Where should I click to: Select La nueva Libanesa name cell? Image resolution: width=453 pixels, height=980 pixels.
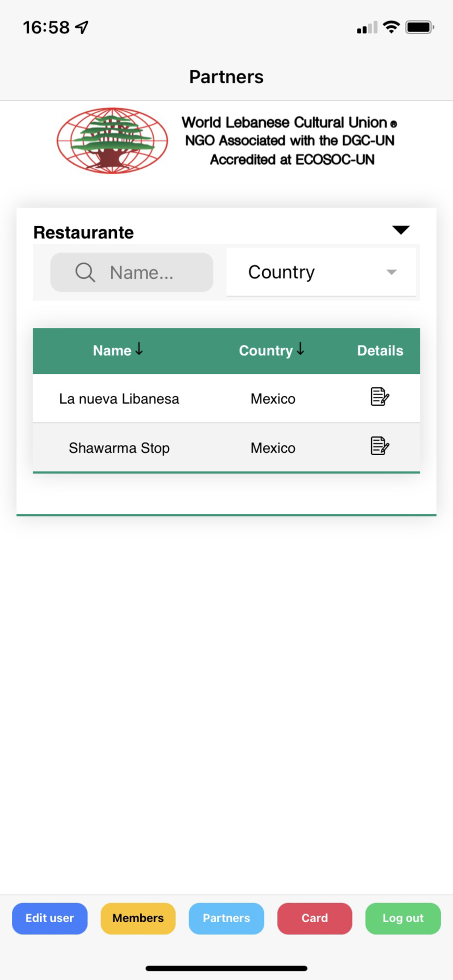tap(119, 399)
